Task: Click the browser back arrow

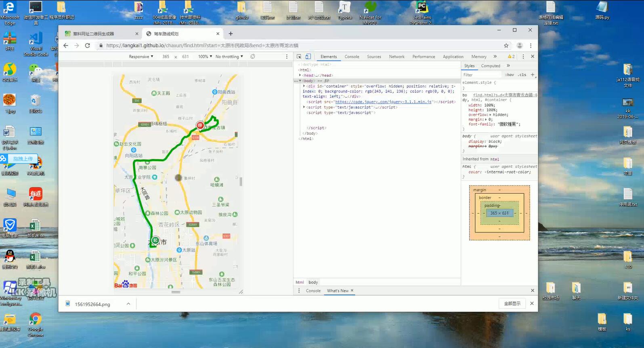Action: point(66,46)
